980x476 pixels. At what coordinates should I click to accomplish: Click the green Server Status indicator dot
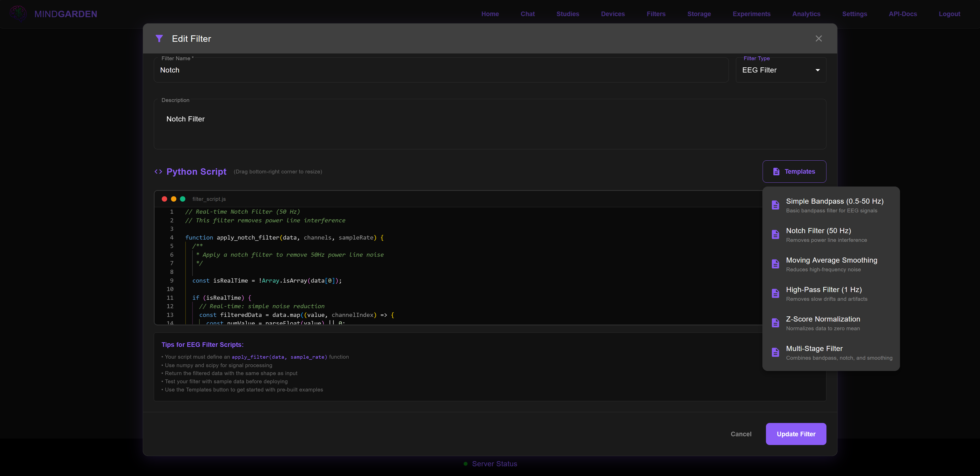pos(465,464)
